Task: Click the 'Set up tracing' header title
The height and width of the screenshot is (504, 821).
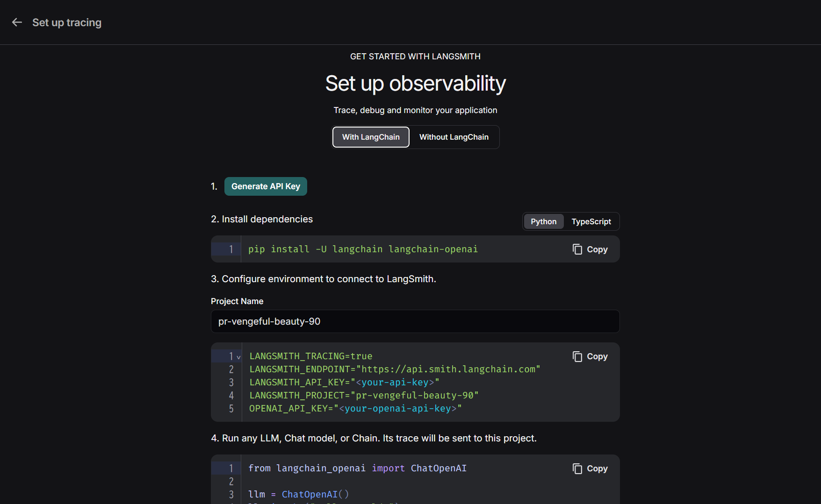Action: pos(67,22)
